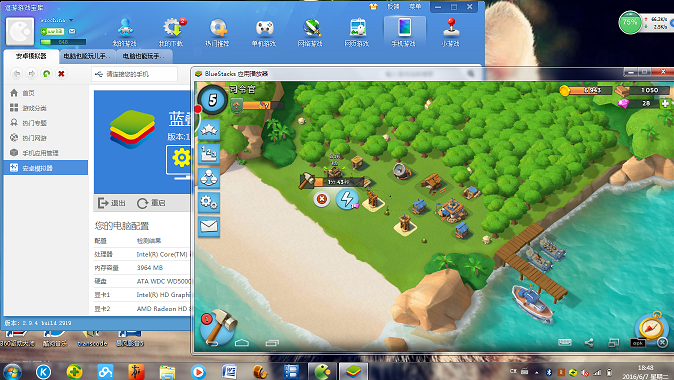Click the 退出 exit button
This screenshot has height=380, width=674.
pyautogui.click(x=112, y=203)
